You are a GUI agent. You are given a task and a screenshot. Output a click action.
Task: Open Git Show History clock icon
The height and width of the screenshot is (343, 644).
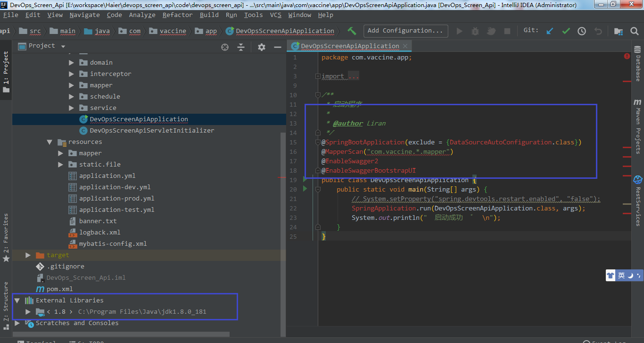[x=582, y=31]
